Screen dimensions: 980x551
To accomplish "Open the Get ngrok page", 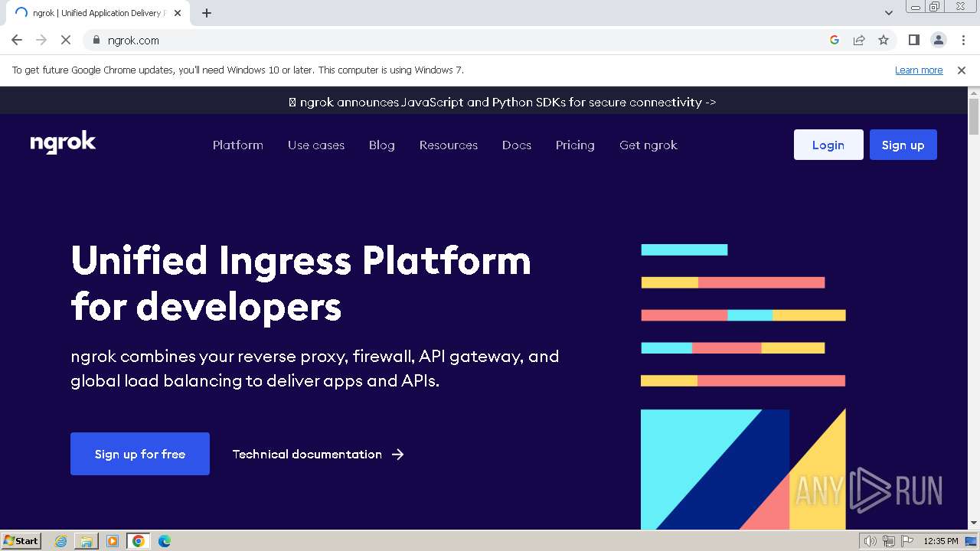I will tap(648, 145).
